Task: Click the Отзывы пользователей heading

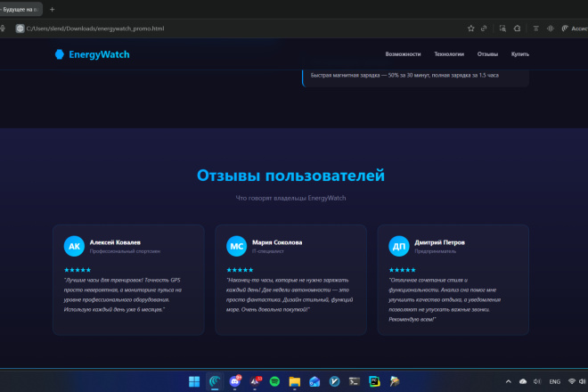Action: 290,176
